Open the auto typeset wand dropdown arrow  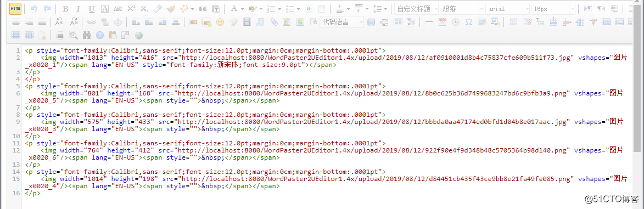click(x=192, y=9)
